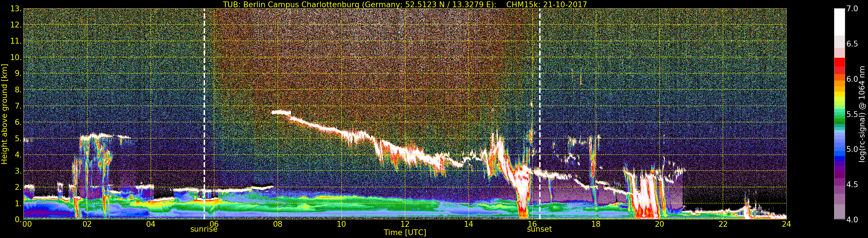868x238 pixels.
Task: Click the '04' tick on the time axis
Action: [151, 224]
